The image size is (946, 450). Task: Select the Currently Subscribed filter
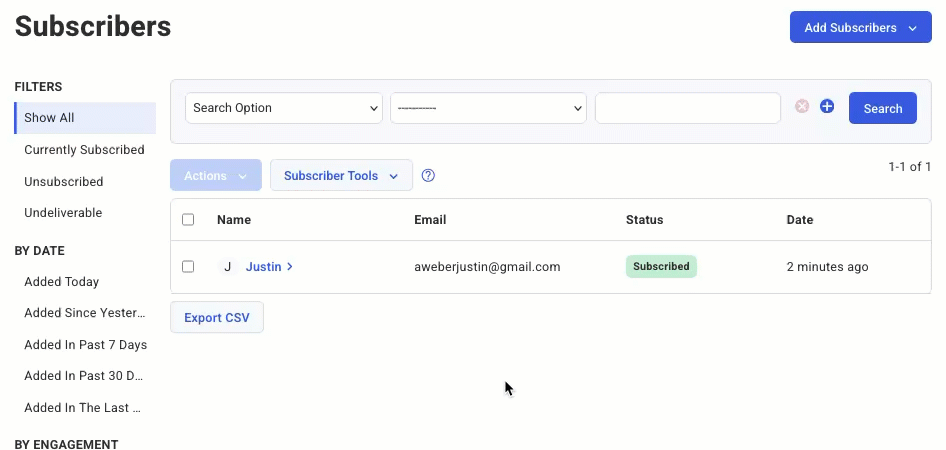click(x=84, y=150)
